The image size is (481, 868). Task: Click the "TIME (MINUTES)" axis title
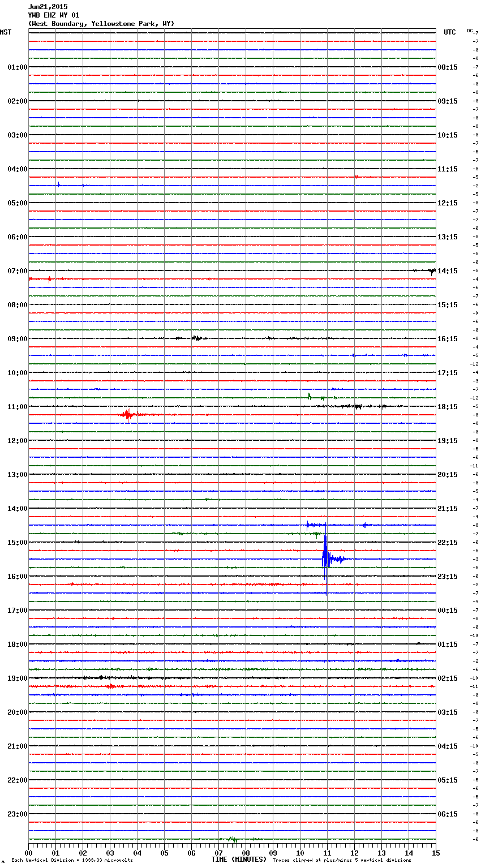[239, 860]
